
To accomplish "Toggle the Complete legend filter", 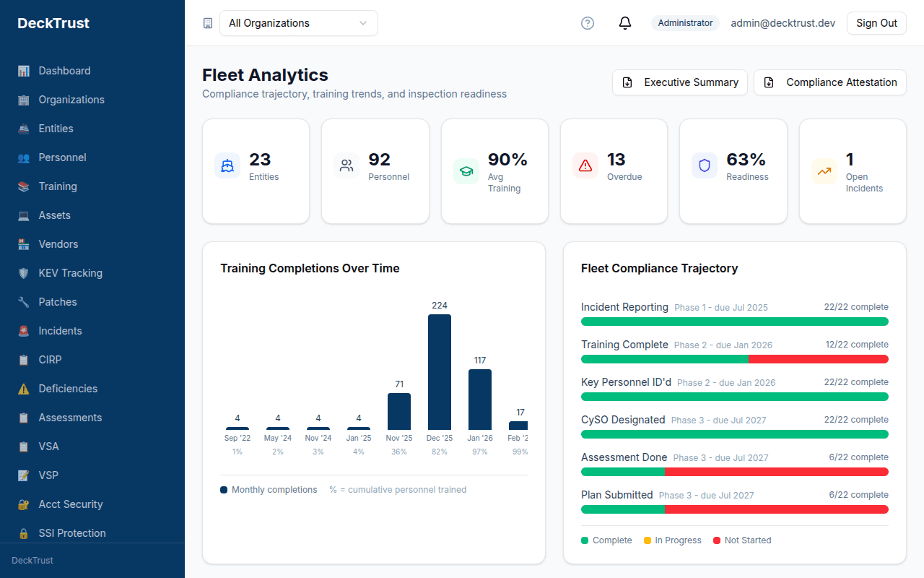I will pyautogui.click(x=606, y=540).
